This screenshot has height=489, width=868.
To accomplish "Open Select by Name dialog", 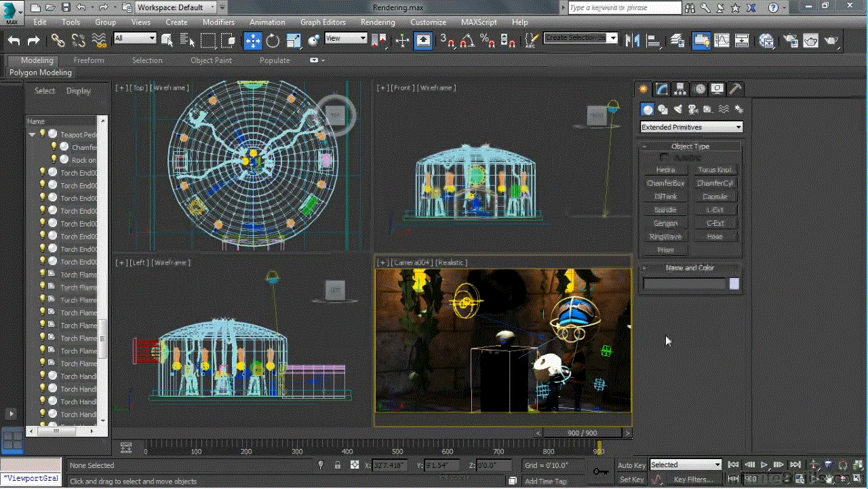I will pyautogui.click(x=187, y=41).
